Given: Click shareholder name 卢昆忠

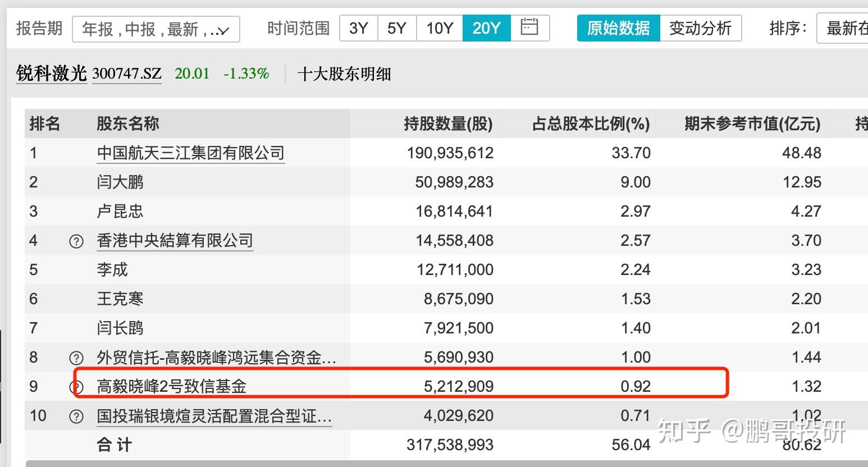Looking at the screenshot, I should click(120, 211).
